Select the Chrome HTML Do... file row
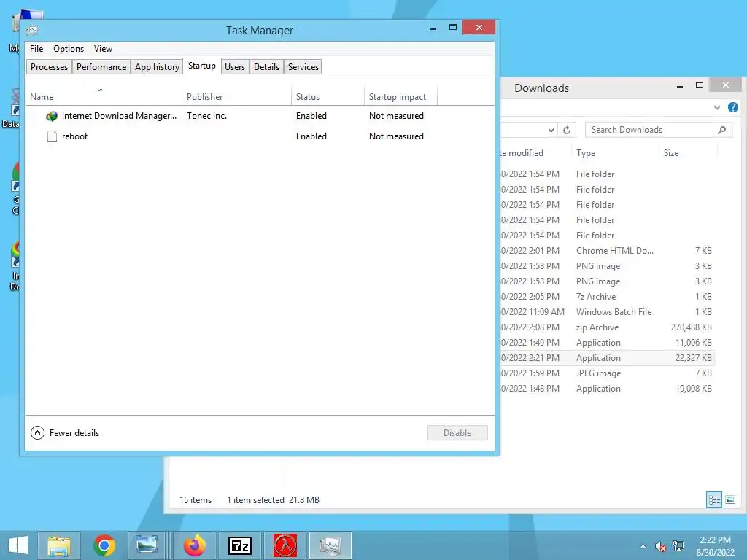This screenshot has width=747, height=560. (608, 251)
